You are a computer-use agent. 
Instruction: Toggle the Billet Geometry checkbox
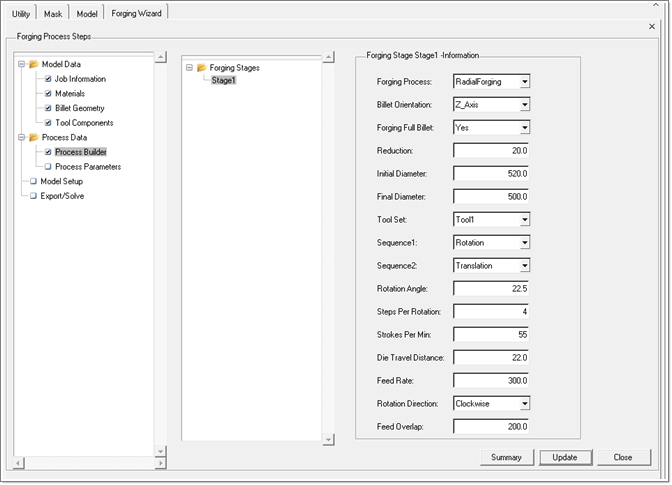coord(47,108)
